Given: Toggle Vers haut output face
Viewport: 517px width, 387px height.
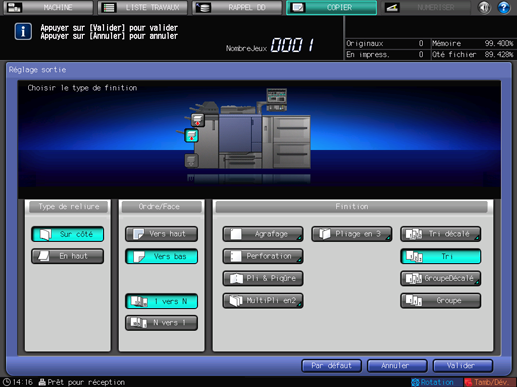Looking at the screenshot, I should coord(161,234).
